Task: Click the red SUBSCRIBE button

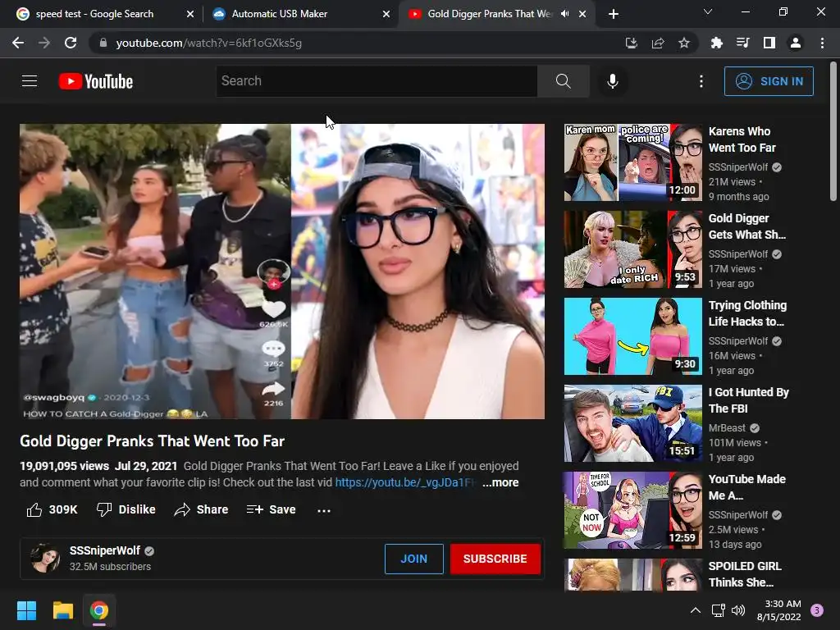Action: pyautogui.click(x=495, y=559)
